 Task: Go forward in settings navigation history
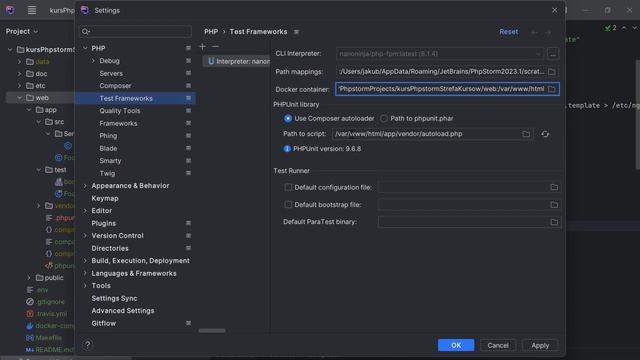[x=548, y=32]
